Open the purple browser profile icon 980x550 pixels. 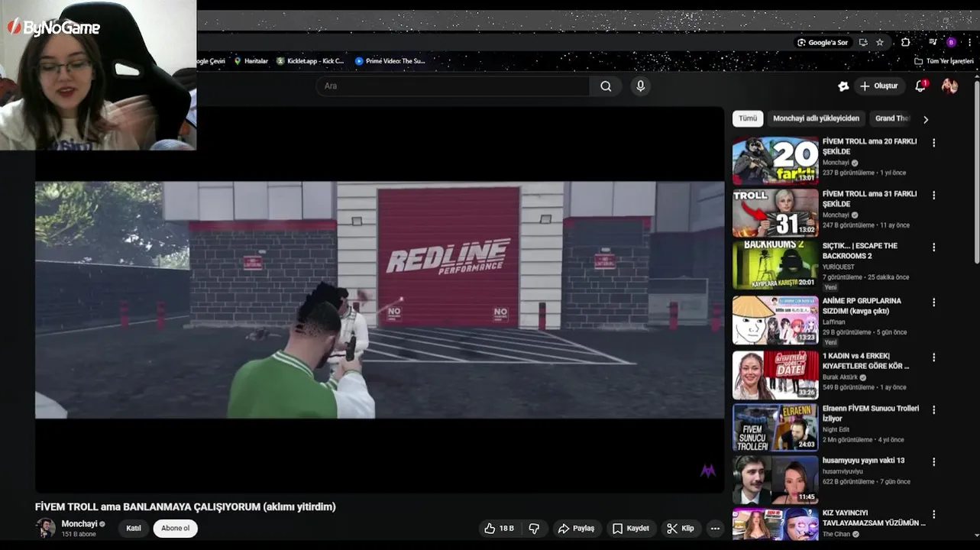(951, 43)
